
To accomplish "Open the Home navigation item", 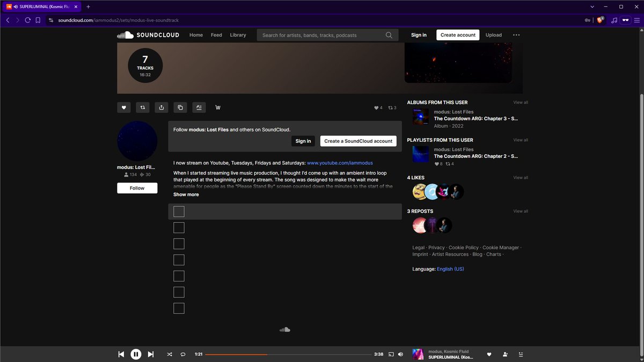I will (196, 35).
